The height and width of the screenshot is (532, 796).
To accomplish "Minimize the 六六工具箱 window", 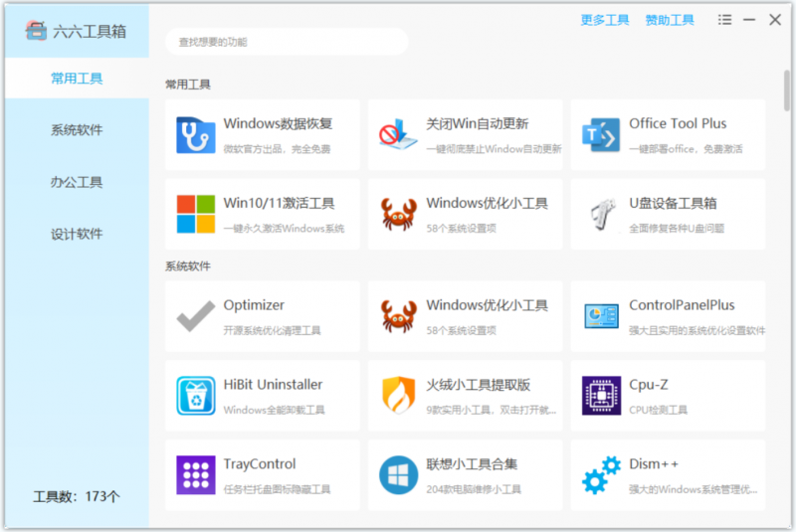I will pyautogui.click(x=749, y=20).
